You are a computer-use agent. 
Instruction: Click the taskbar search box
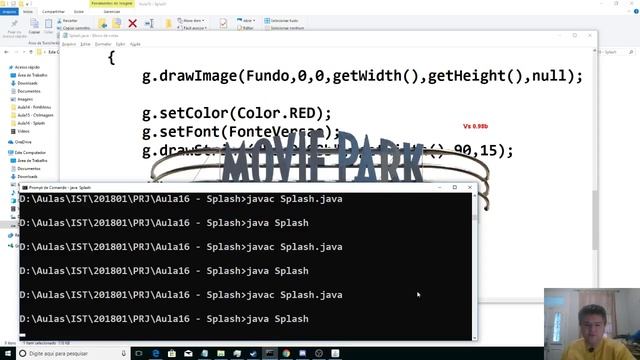click(x=73, y=353)
